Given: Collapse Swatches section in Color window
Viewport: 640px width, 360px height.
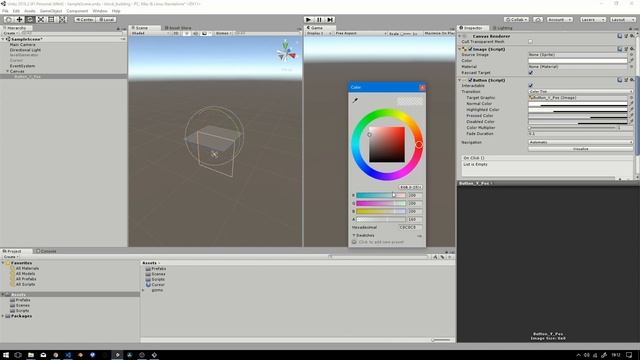Looking at the screenshot, I should [354, 235].
